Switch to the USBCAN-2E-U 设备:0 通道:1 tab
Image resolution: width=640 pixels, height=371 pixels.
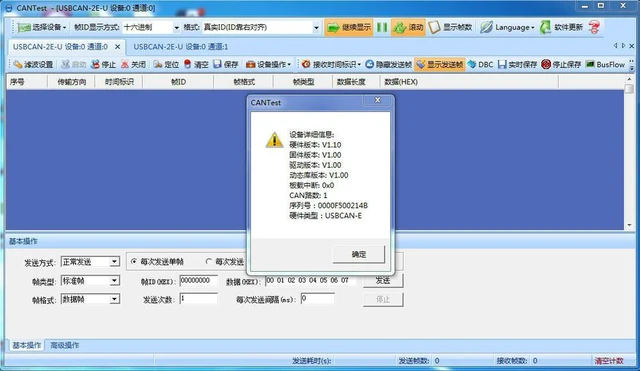pyautogui.click(x=181, y=47)
